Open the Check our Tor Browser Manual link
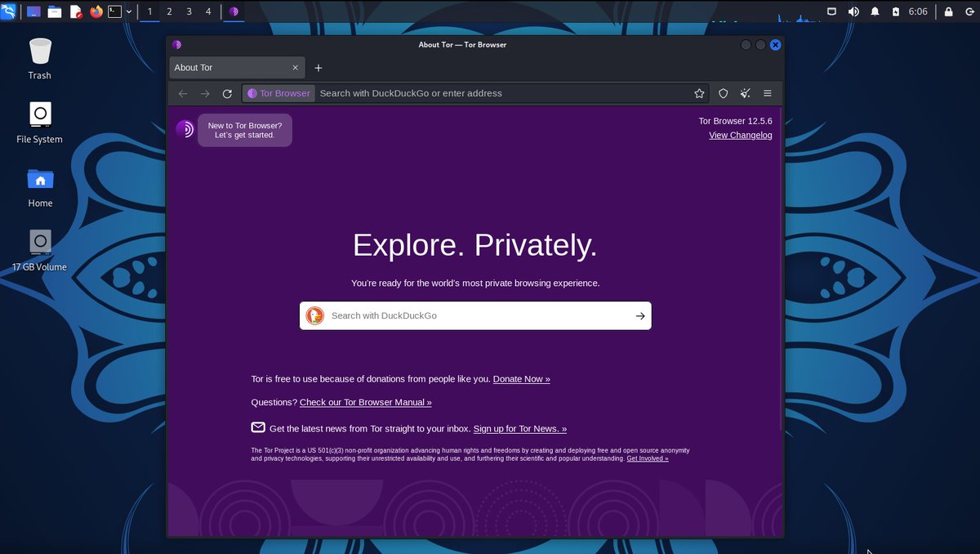The image size is (980, 554). pos(365,402)
